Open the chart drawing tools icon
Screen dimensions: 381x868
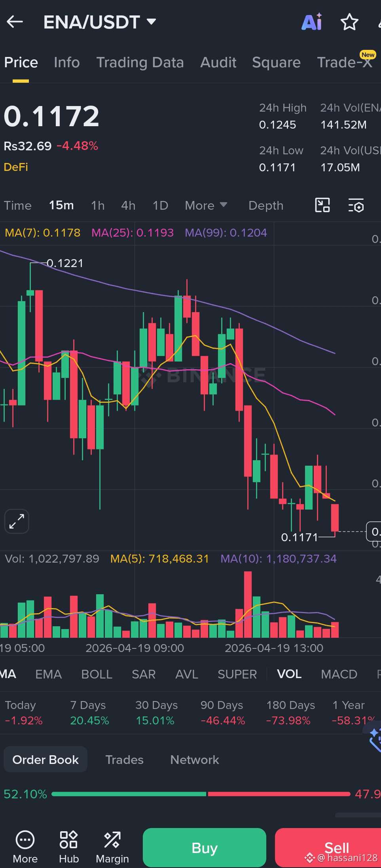322,205
